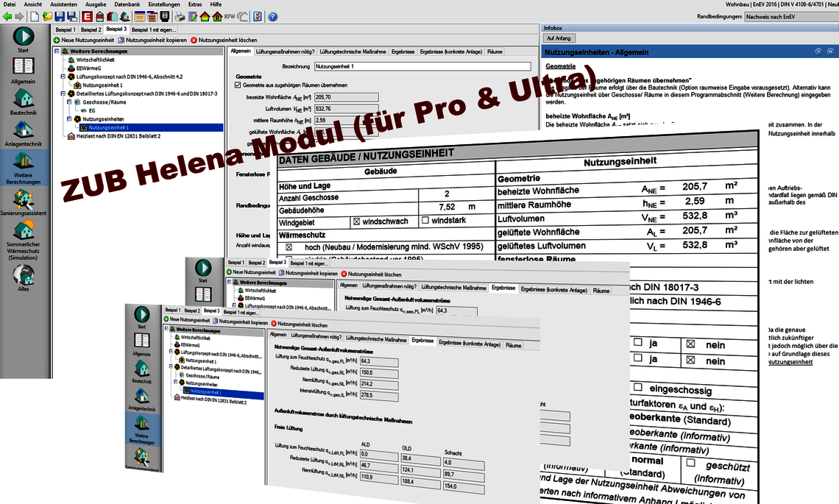
Task: Open Allgemein in the main window sidebar
Action: point(23,71)
